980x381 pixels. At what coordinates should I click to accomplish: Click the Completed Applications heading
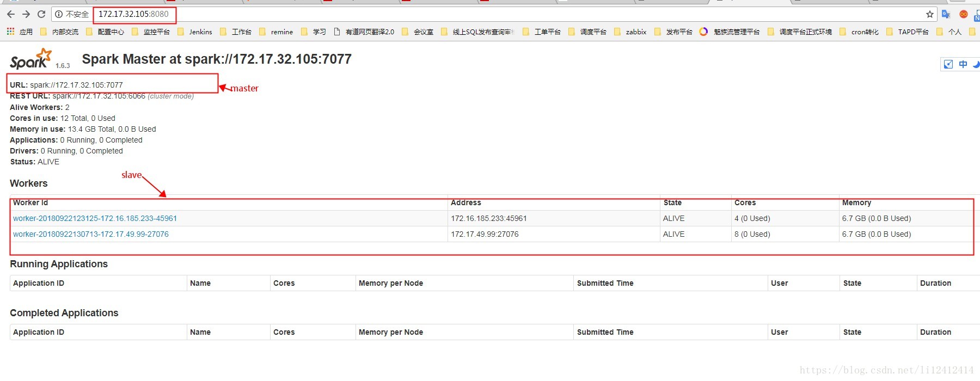coord(64,313)
